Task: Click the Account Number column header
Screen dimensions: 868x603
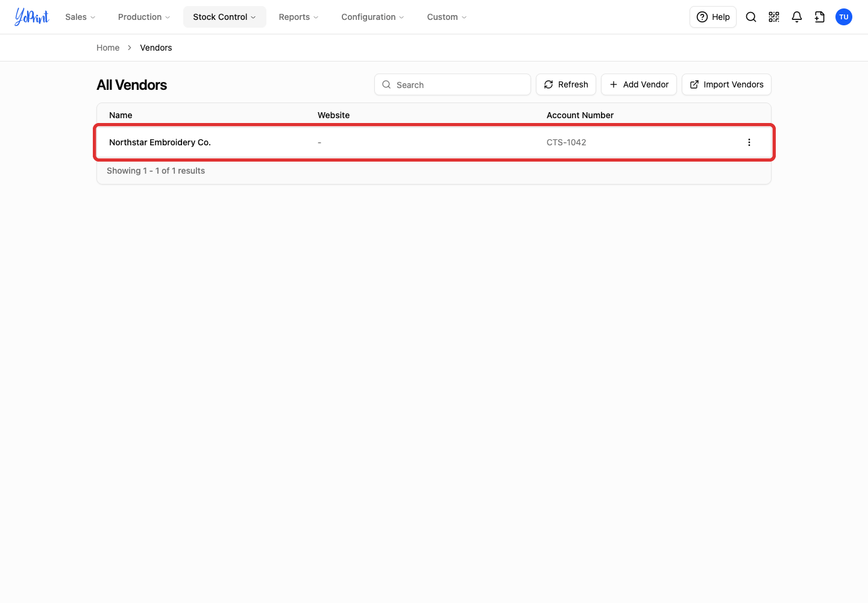Action: 580,115
